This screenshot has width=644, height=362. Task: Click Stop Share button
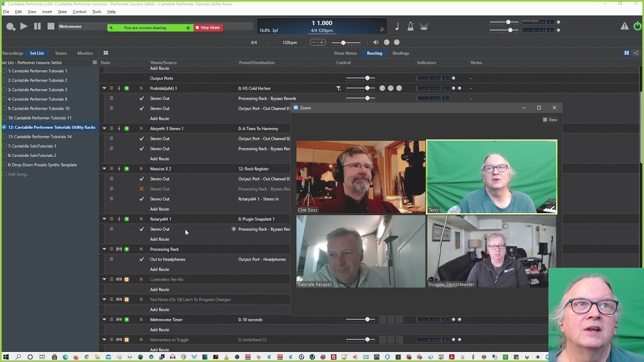coord(208,28)
